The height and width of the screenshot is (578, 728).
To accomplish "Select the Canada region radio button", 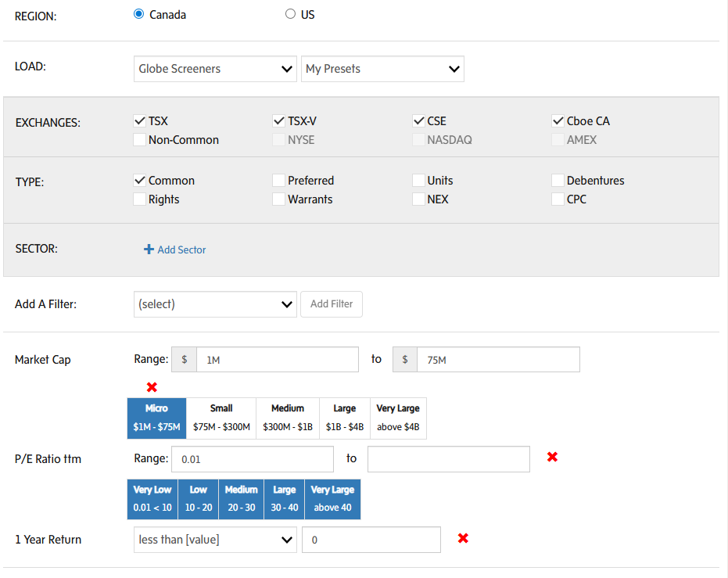I will pos(139,14).
